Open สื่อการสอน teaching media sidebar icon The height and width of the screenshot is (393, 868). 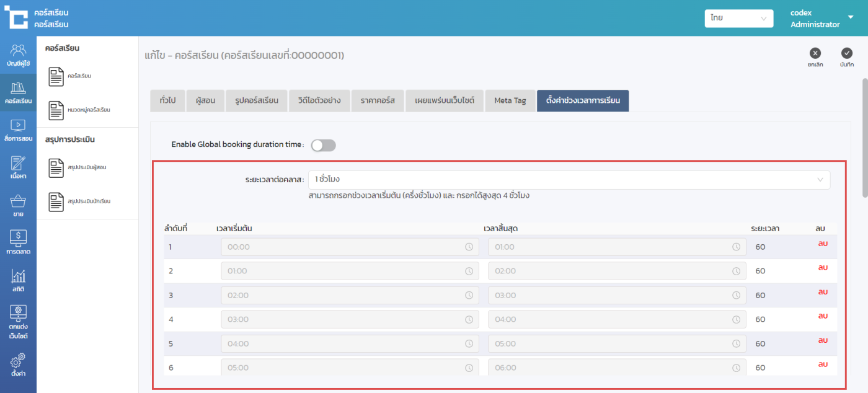tap(18, 130)
